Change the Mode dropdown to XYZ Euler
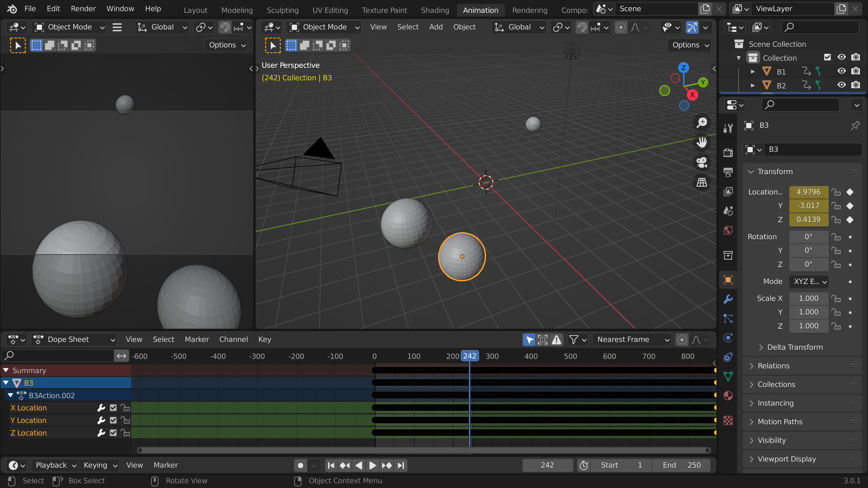 coord(807,281)
